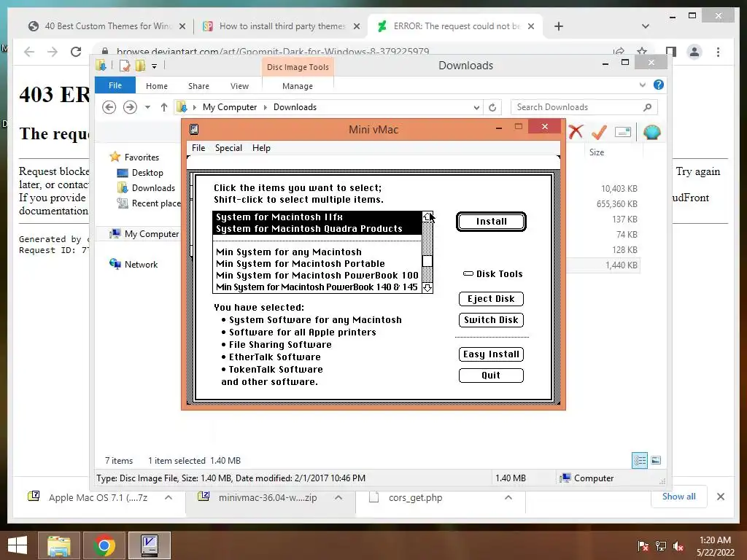Click the blue globe shell icon
The width and height of the screenshot is (747, 560).
click(651, 132)
